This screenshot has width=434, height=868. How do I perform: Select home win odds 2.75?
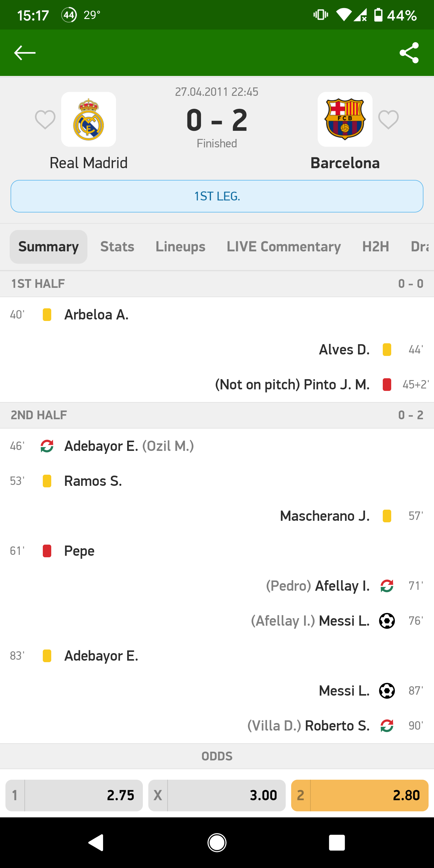coord(74,795)
